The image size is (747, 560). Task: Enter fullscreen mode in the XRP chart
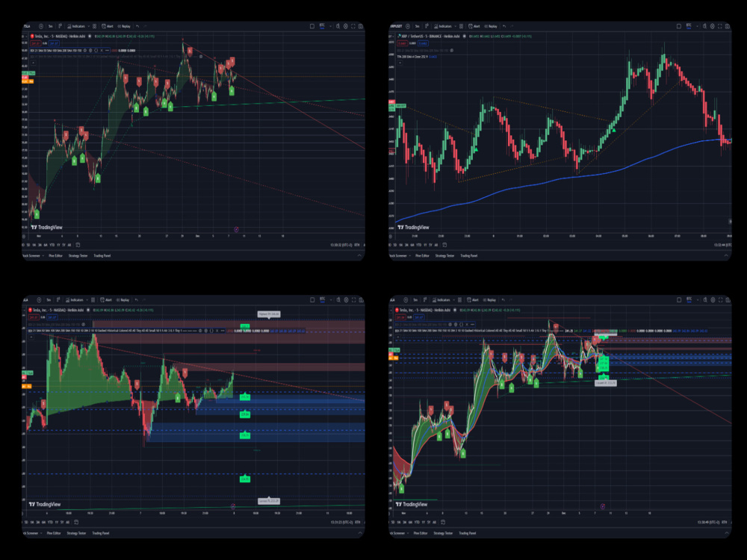(x=720, y=26)
